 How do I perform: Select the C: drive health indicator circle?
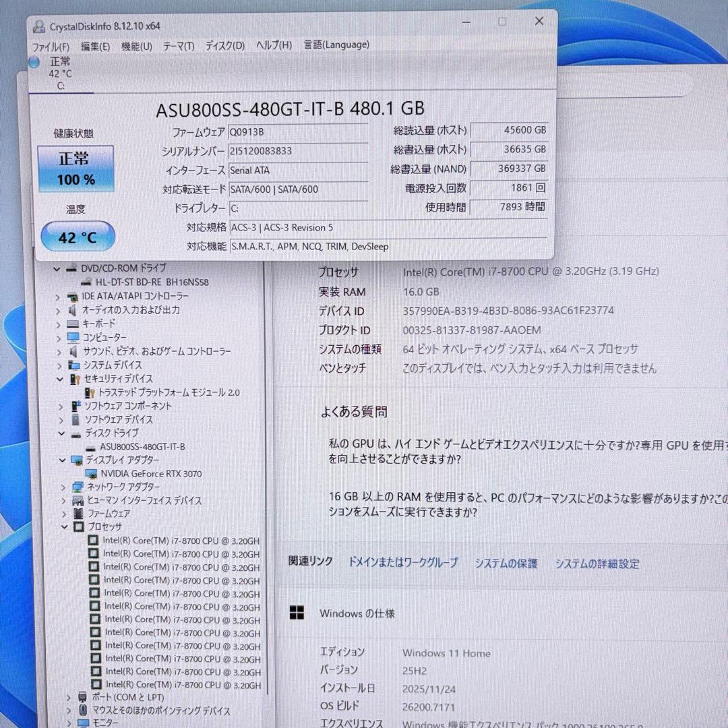tap(34, 62)
